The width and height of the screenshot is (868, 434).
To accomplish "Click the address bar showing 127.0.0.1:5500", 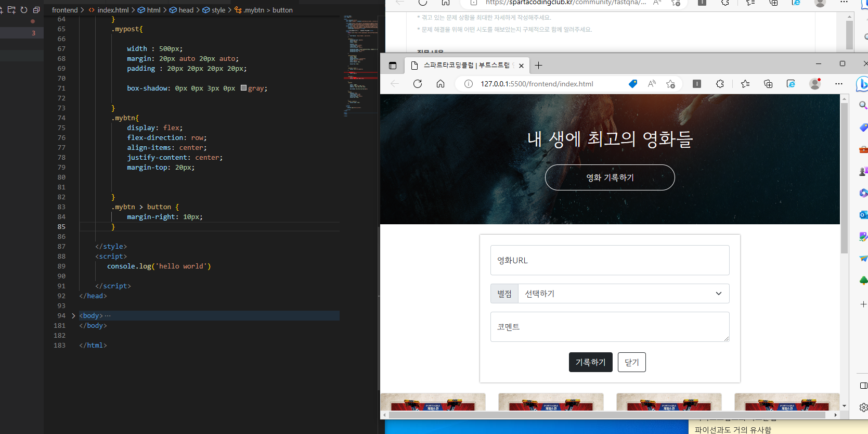I will tap(537, 84).
